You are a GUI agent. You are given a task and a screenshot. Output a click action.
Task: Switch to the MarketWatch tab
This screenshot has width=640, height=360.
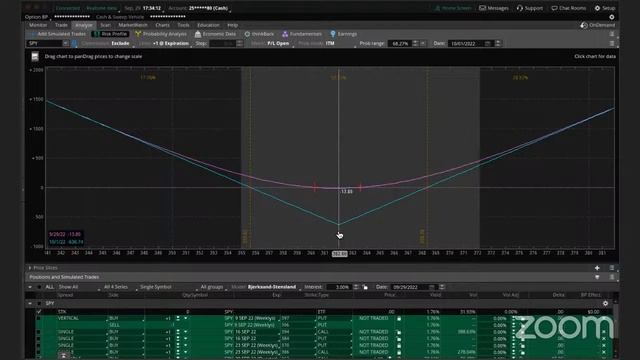click(x=133, y=25)
